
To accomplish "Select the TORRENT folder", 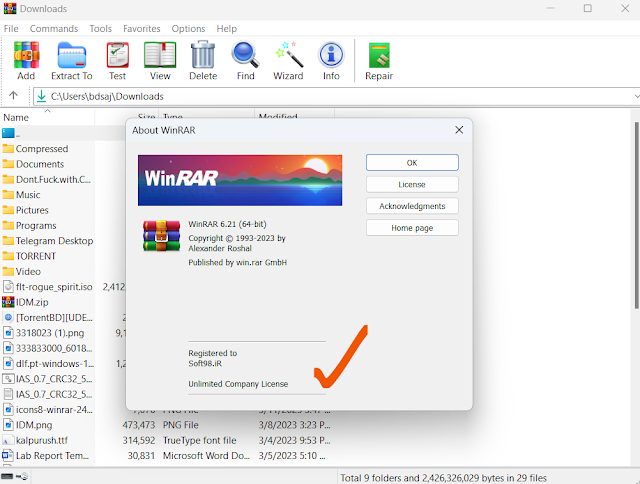I will tap(29, 256).
